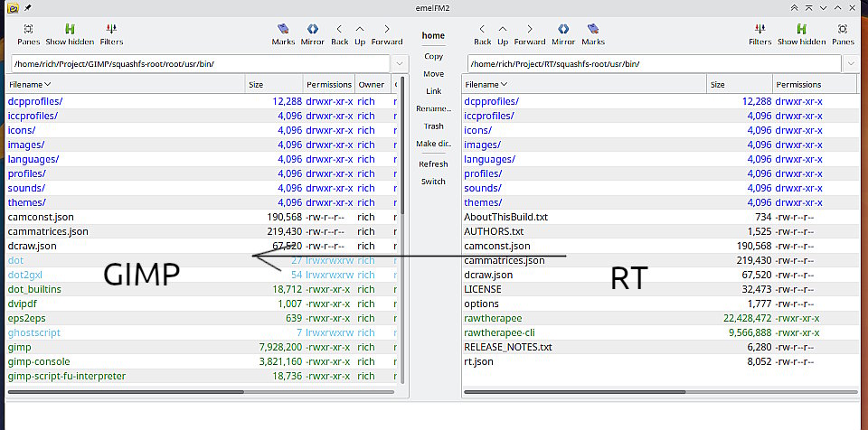
Task: Open Marks in left pane toolbar
Action: [x=283, y=34]
